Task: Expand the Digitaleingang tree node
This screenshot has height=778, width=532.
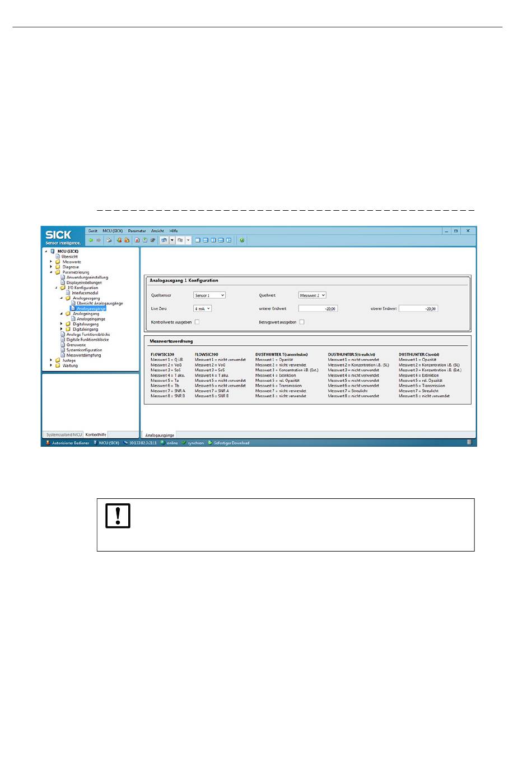Action: click(62, 329)
